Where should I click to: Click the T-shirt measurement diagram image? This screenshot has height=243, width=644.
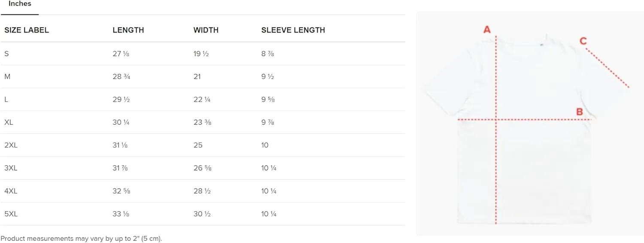point(529,123)
